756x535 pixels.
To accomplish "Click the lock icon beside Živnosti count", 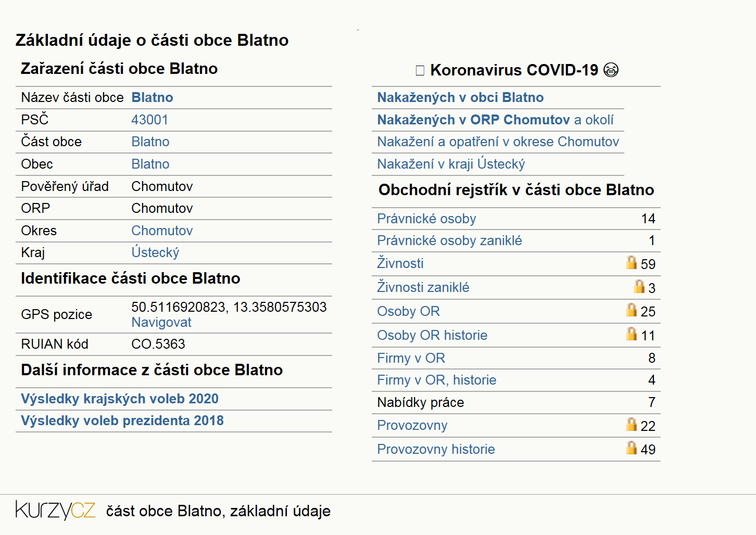I will [632, 262].
